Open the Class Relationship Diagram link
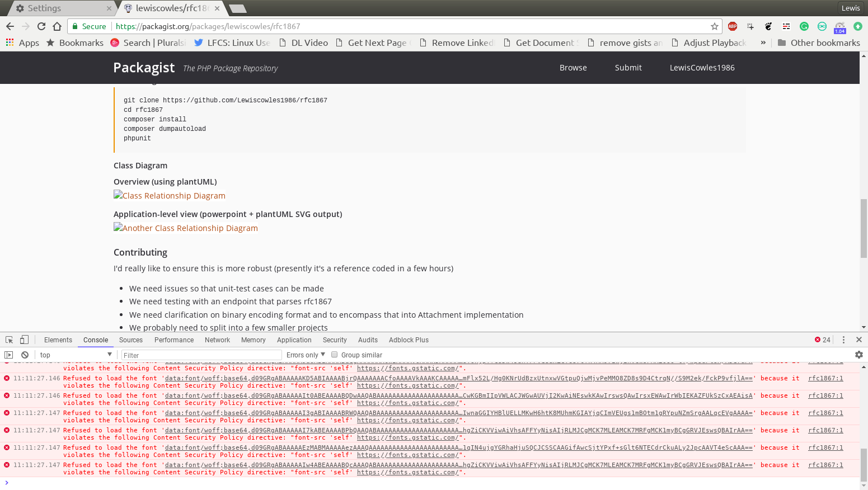 170,195
